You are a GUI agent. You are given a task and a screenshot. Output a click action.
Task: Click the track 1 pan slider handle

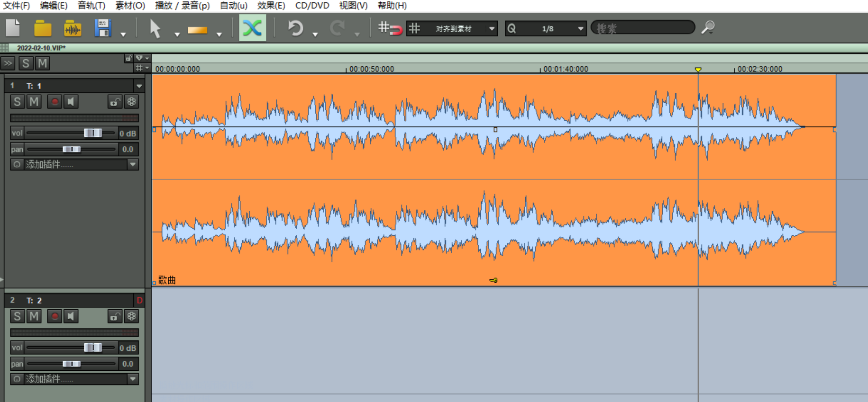(x=72, y=149)
